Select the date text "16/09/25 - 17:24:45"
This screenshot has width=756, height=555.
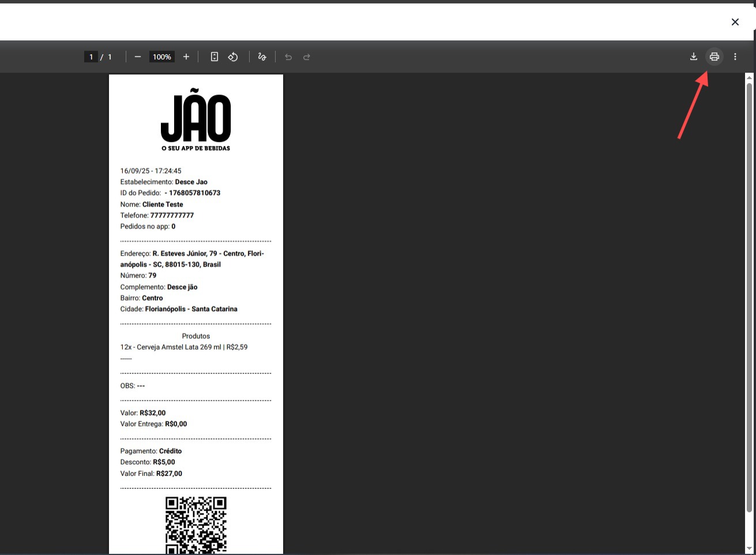151,171
